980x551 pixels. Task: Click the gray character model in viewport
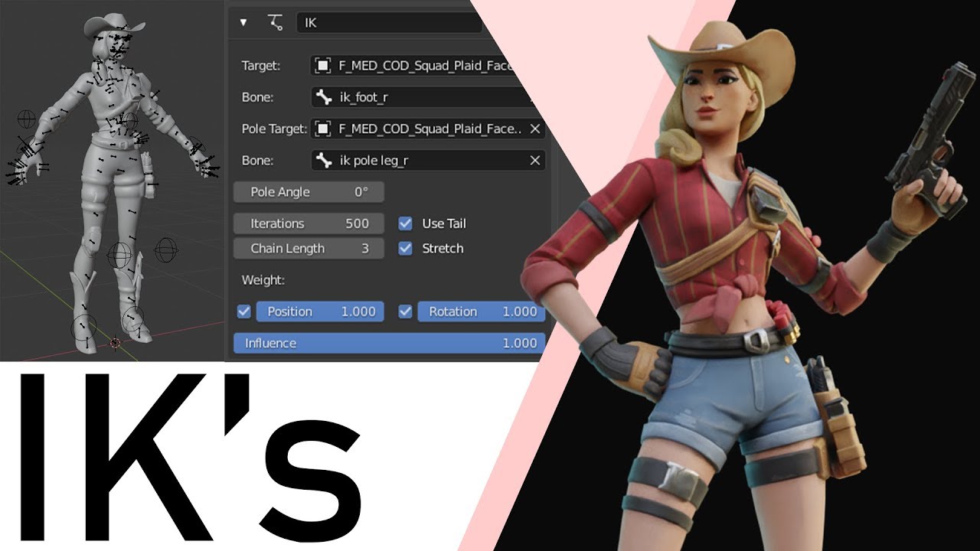[113, 182]
